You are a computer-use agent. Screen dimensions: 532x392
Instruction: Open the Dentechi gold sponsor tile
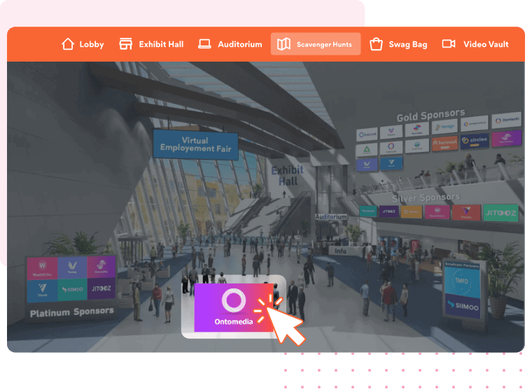(x=505, y=122)
